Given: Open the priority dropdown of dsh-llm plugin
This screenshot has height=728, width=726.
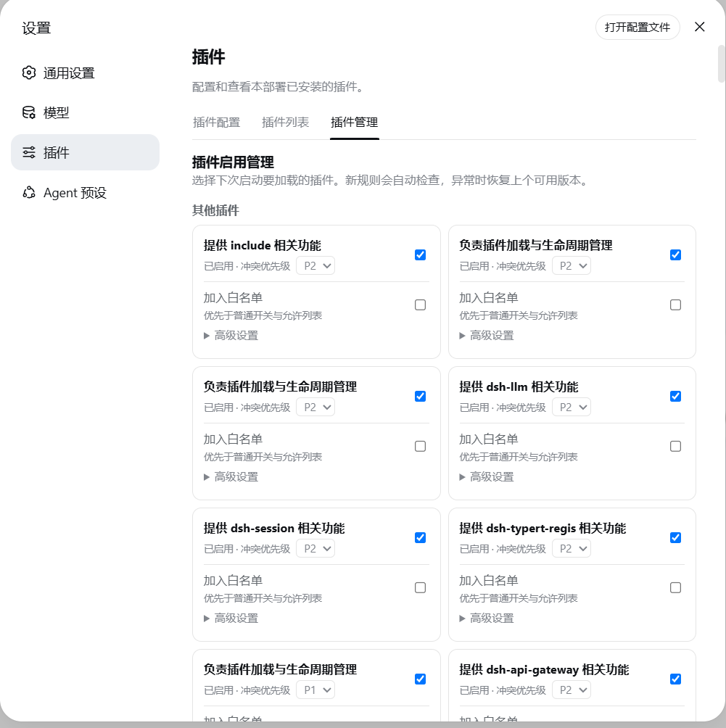Looking at the screenshot, I should click(572, 408).
